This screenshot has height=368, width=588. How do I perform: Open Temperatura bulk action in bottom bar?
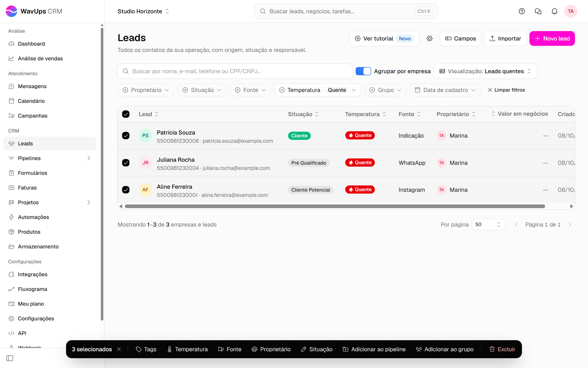click(187, 349)
